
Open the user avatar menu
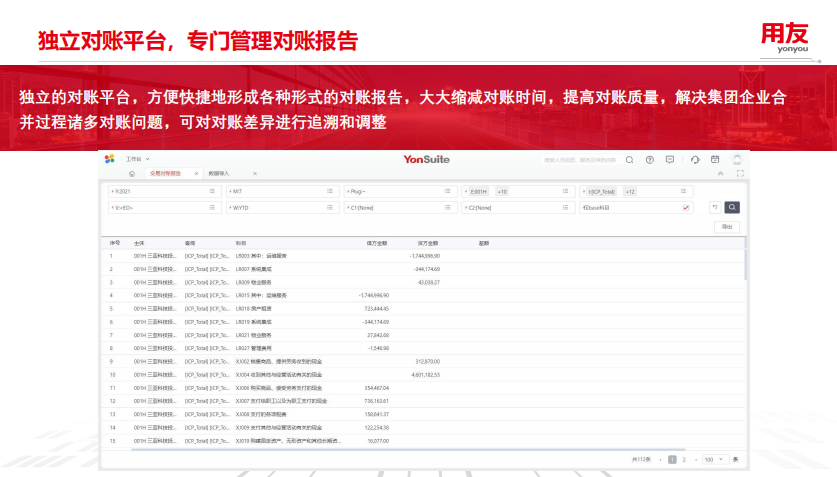pos(737,160)
